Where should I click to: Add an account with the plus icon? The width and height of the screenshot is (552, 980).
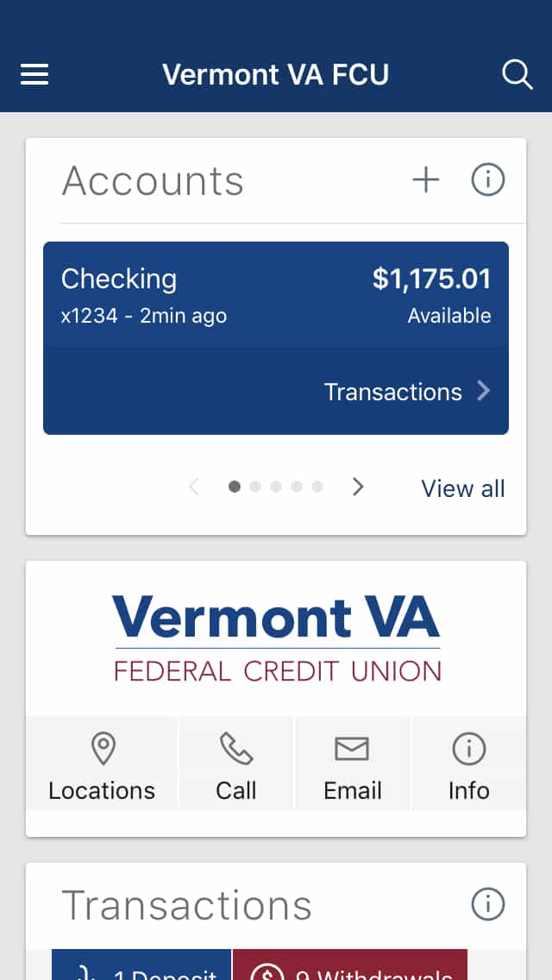(x=426, y=180)
